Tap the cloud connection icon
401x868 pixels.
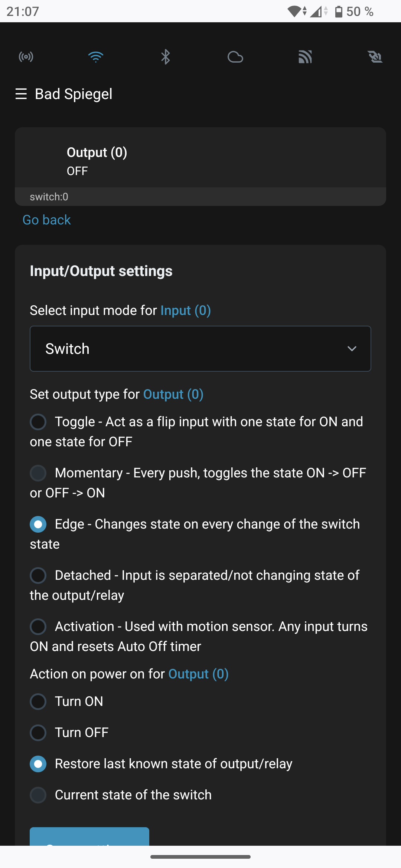click(x=235, y=57)
